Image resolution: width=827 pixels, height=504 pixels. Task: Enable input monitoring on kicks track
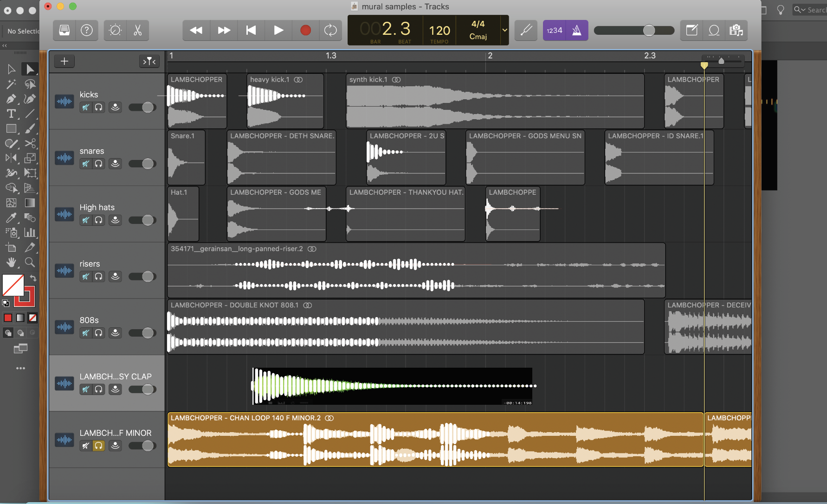click(115, 108)
